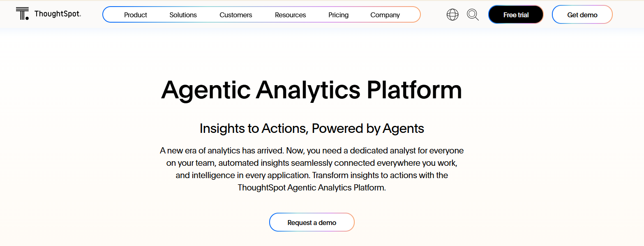Start a Free trial

(516, 14)
